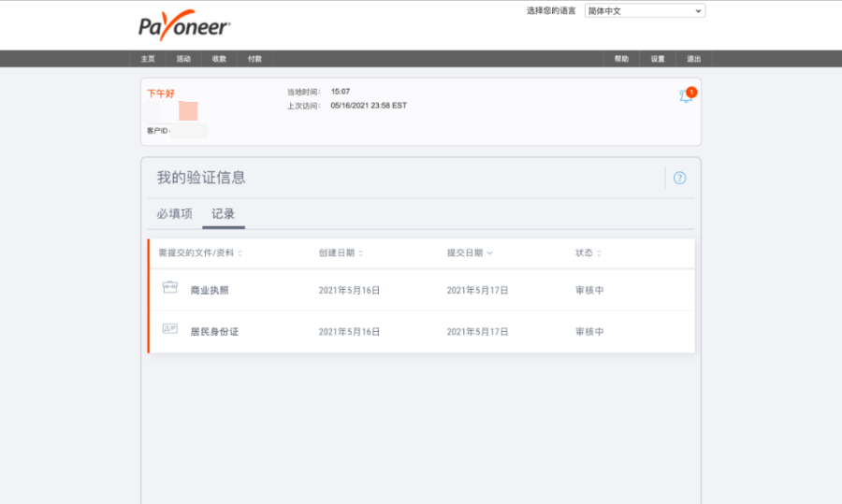
Task: Open the 简体中文 language dropdown
Action: (x=645, y=11)
